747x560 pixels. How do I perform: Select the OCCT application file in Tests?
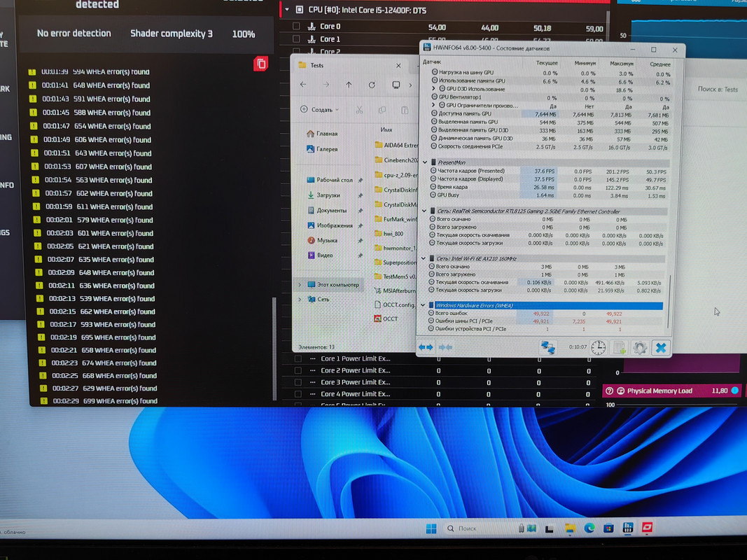pos(386,319)
